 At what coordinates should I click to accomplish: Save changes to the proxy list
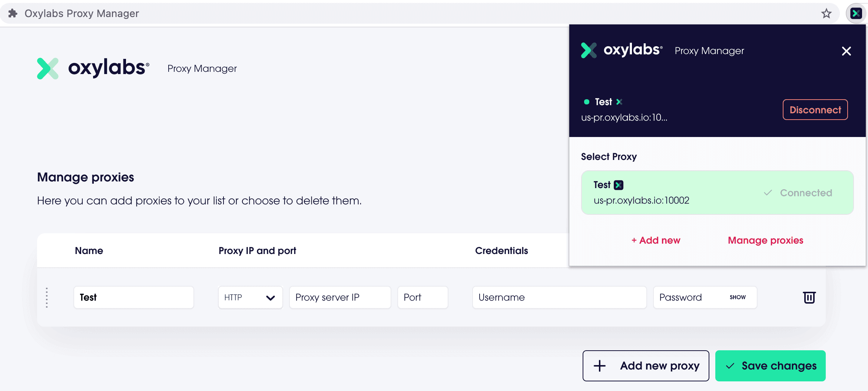click(x=770, y=366)
